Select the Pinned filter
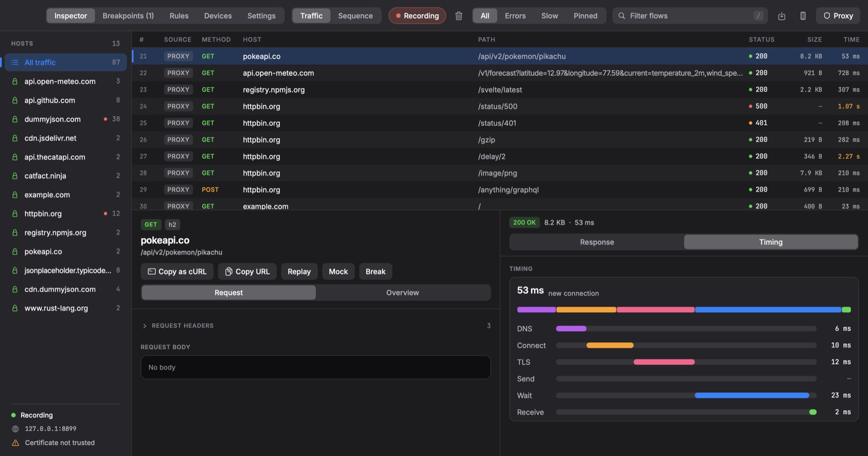This screenshot has width=868, height=456. click(585, 15)
